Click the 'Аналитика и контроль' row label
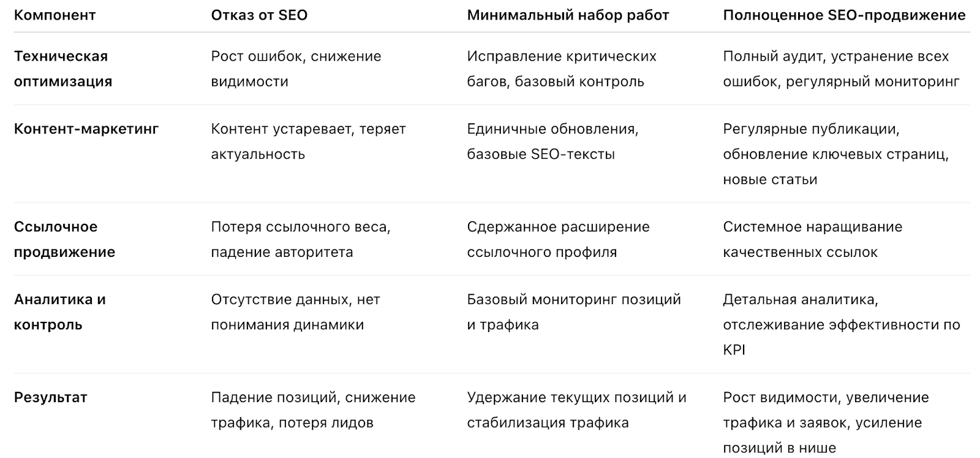Screen dimensions: 980x458 click(x=60, y=312)
